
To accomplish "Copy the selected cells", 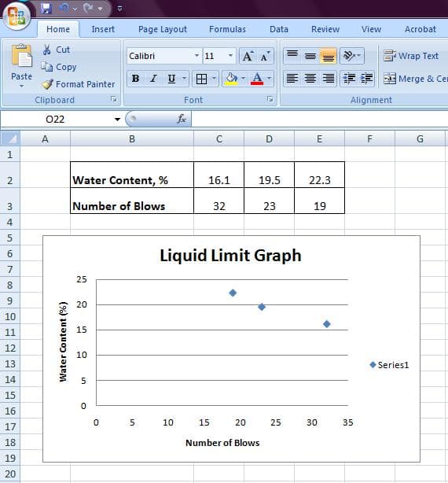I will [x=59, y=67].
